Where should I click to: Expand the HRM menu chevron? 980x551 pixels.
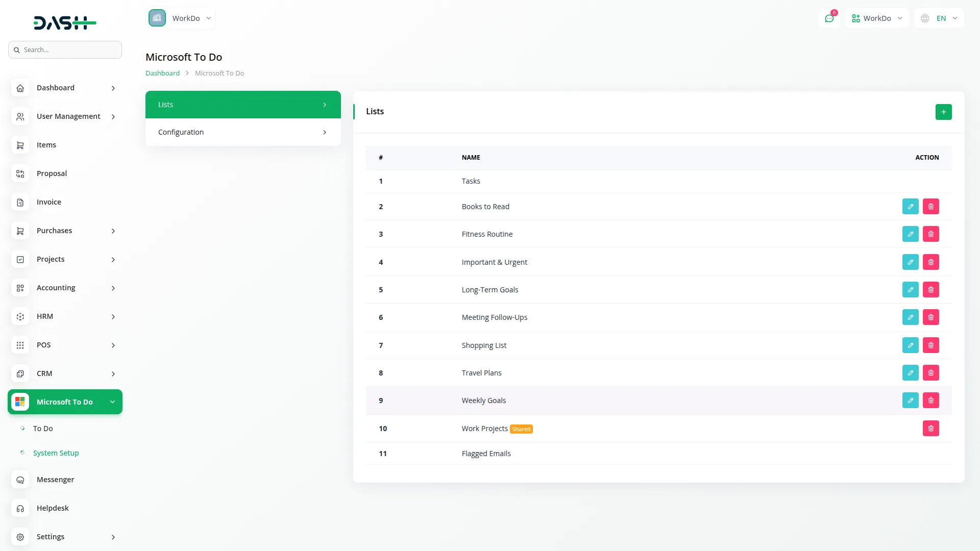click(113, 317)
